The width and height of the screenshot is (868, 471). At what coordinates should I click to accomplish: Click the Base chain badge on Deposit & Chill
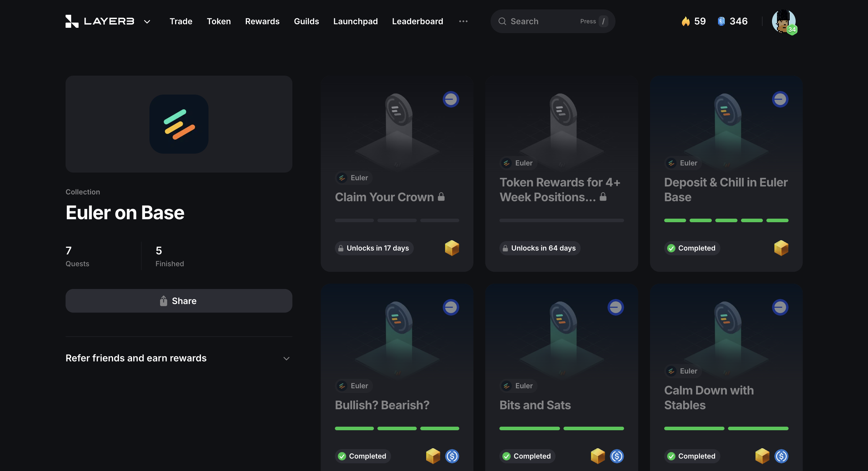(x=780, y=99)
